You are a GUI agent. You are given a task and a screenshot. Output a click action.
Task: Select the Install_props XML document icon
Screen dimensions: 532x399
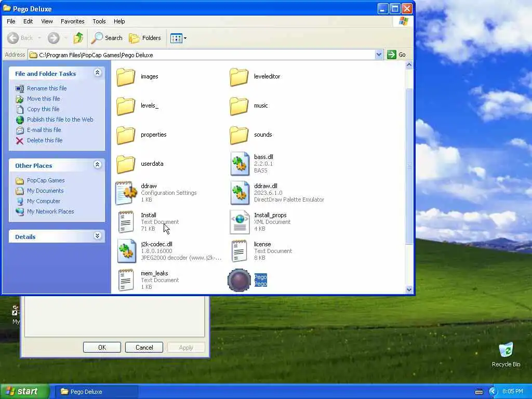[x=240, y=222]
